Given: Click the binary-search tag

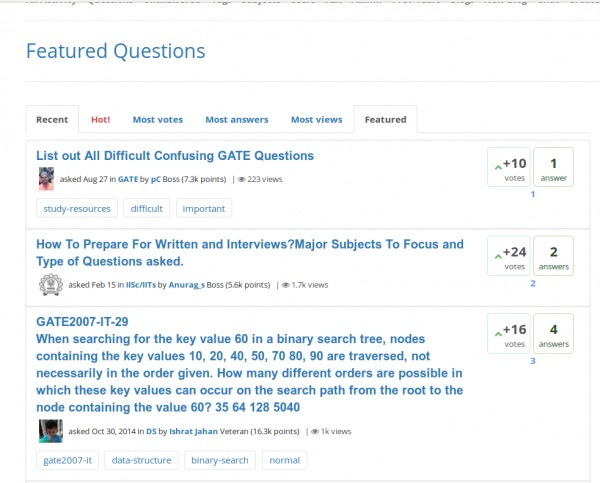Looking at the screenshot, I should click(x=218, y=460).
